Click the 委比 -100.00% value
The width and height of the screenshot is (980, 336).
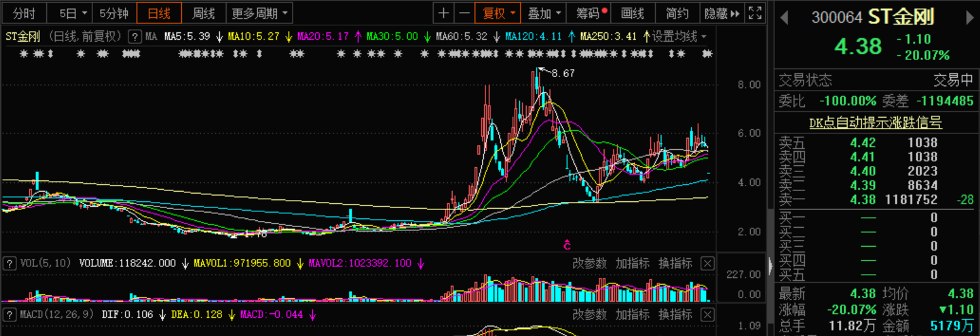848,101
